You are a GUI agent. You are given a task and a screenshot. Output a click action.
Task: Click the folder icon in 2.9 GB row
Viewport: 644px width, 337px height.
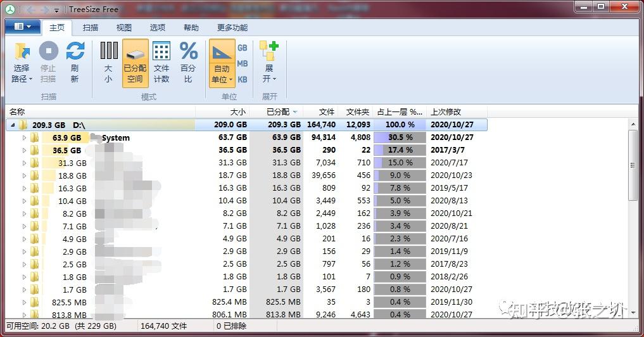34,252
